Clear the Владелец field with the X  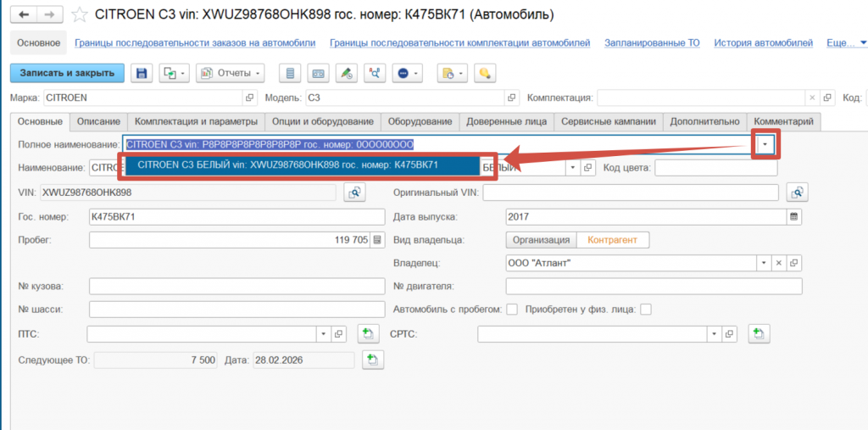click(779, 263)
